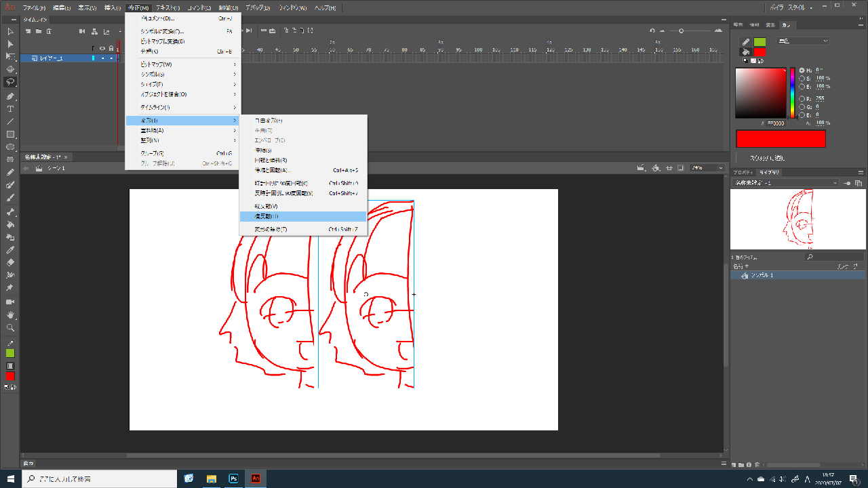The image size is (868, 488).
Task: Select the Subselection arrow tool
Action: coord(10,44)
